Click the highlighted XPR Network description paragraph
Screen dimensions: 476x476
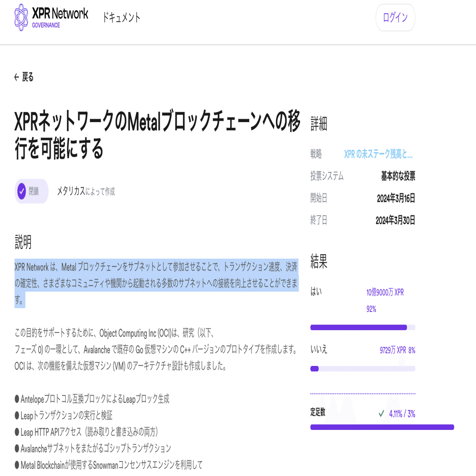coord(156,283)
